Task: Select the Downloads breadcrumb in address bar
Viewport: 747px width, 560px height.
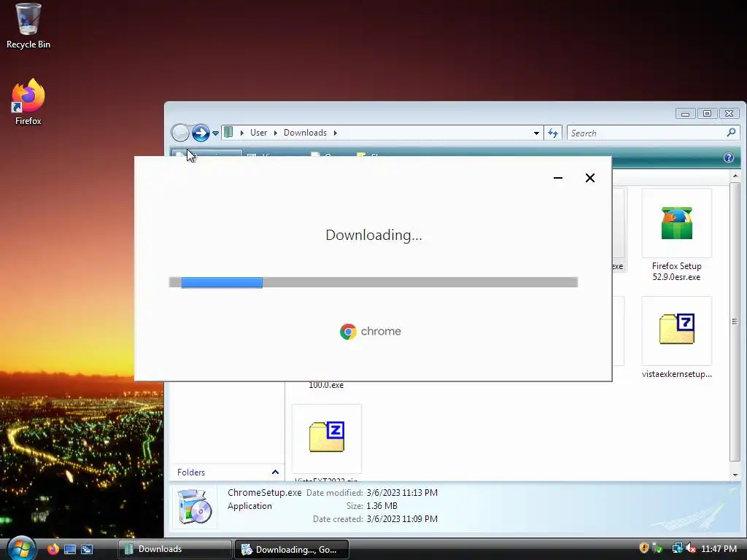Action: [x=305, y=133]
